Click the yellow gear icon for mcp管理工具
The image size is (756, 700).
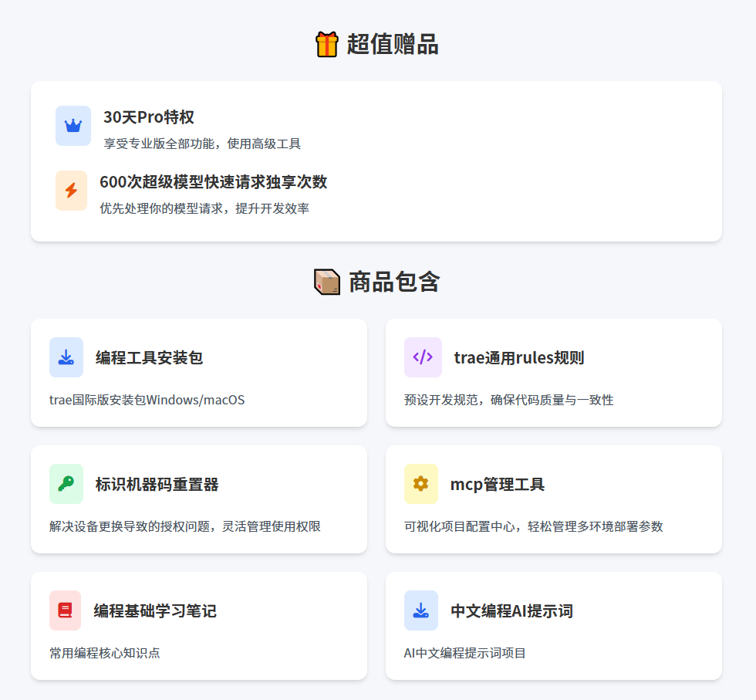(420, 484)
